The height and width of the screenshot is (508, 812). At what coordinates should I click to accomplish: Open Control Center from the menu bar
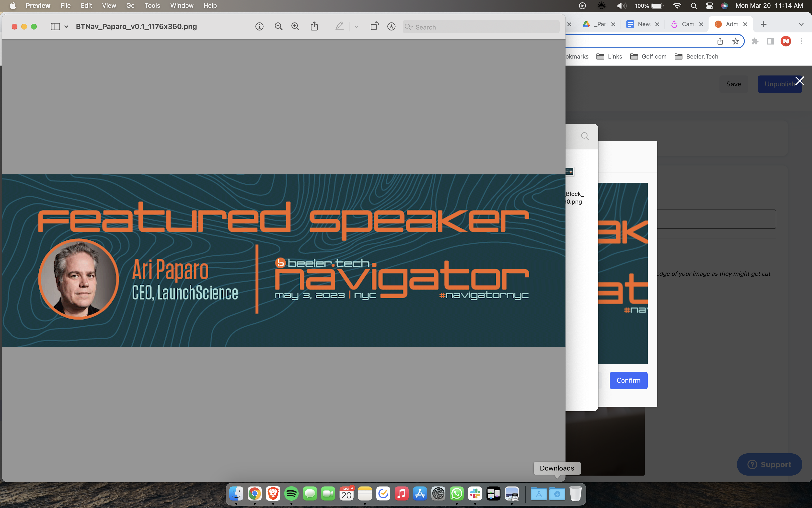[709, 6]
